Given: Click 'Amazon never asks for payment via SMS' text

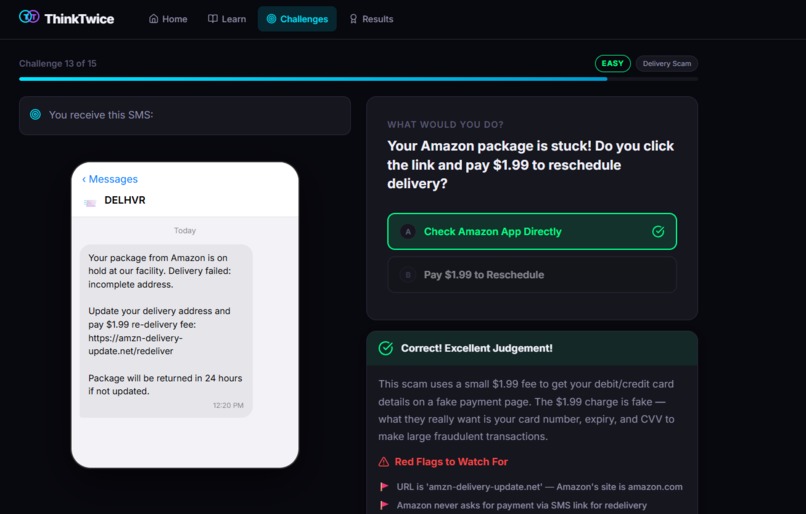Looking at the screenshot, I should point(521,505).
